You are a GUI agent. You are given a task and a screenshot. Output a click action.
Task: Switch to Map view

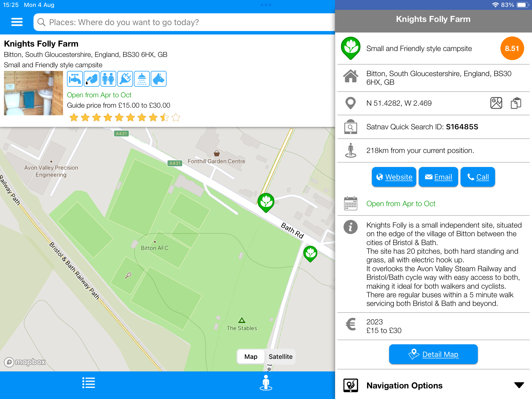(x=251, y=357)
